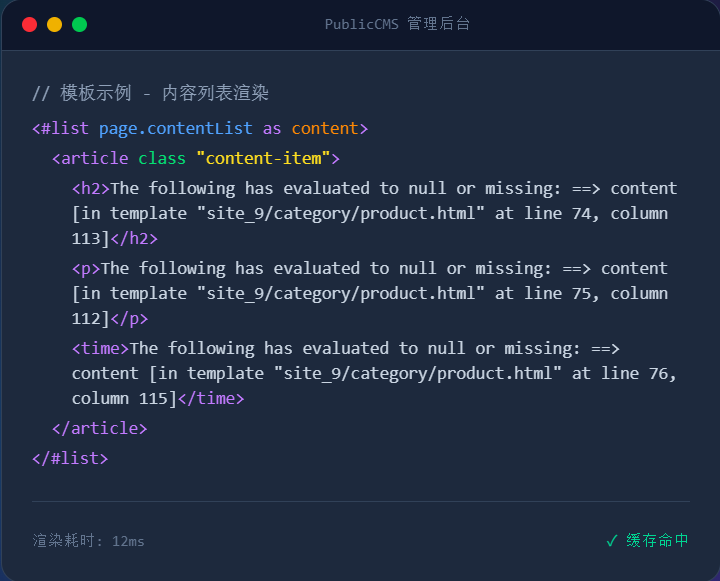Click the 渲染耗时: 12ms status text
720x581 pixels.
(88, 541)
